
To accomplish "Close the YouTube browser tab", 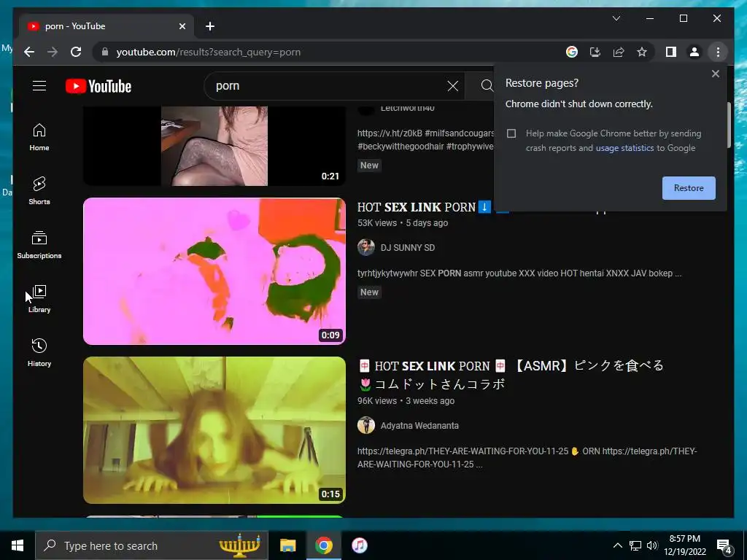I will [182, 26].
